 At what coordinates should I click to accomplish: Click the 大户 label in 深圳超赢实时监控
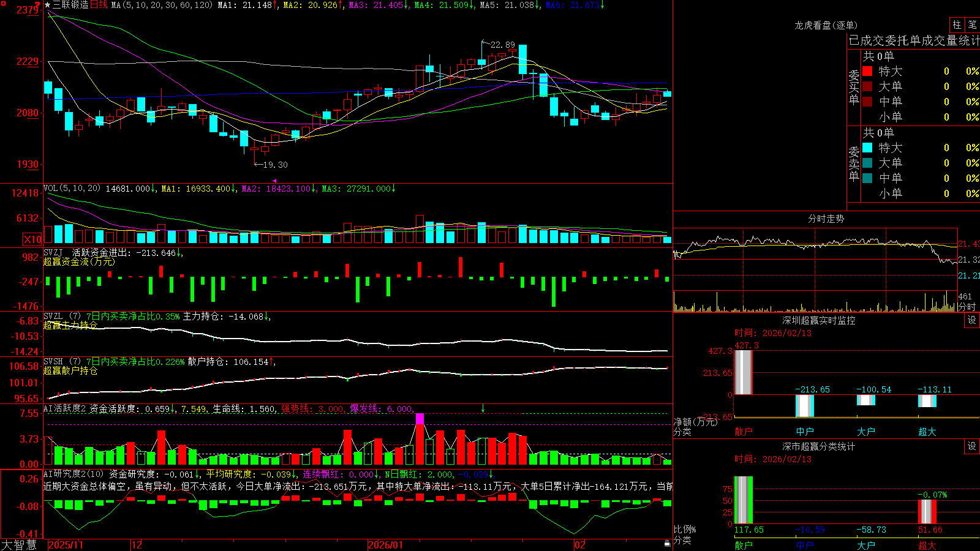(x=866, y=432)
